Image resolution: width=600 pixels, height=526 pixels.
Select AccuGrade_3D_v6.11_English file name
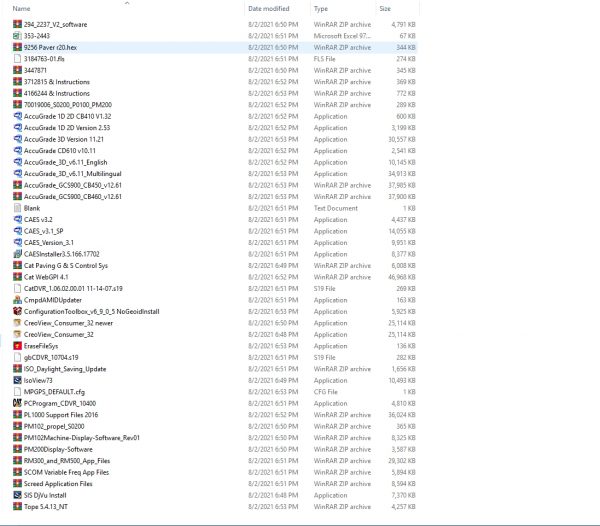click(x=65, y=162)
